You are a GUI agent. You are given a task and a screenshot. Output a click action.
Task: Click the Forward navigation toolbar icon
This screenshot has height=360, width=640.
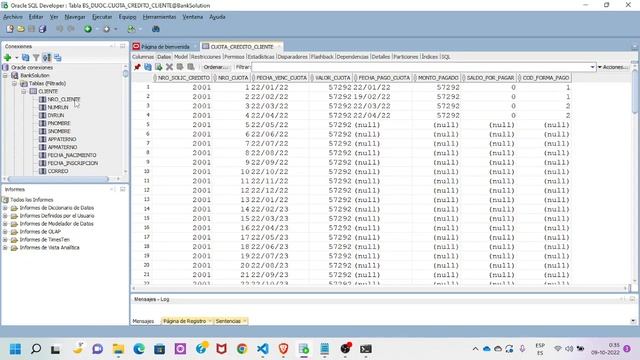pyautogui.click(x=107, y=29)
